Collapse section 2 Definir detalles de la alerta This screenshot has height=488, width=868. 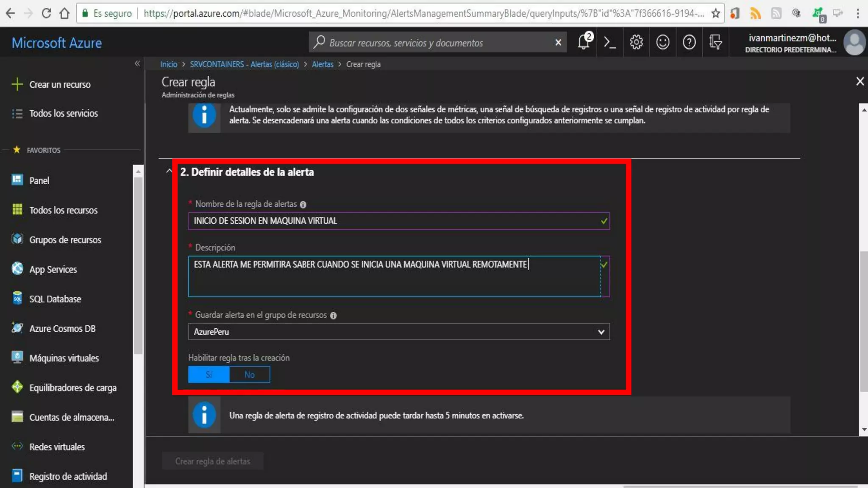169,171
